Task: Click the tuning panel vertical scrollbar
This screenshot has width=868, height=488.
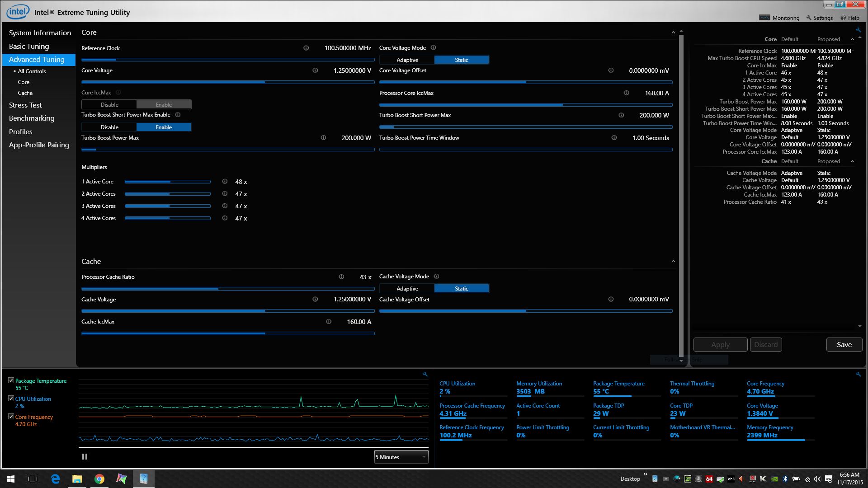Action: pos(681,196)
